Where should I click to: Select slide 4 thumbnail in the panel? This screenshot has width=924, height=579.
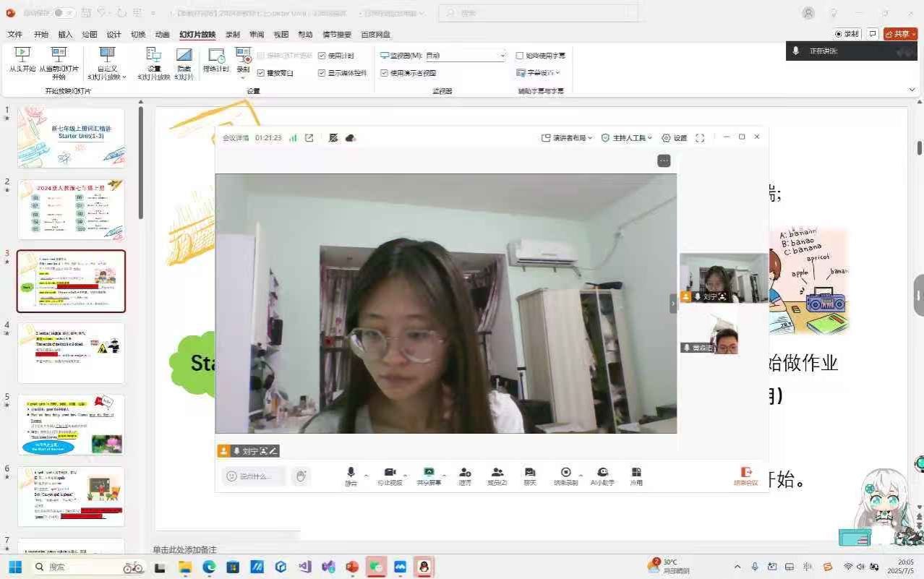(71, 353)
